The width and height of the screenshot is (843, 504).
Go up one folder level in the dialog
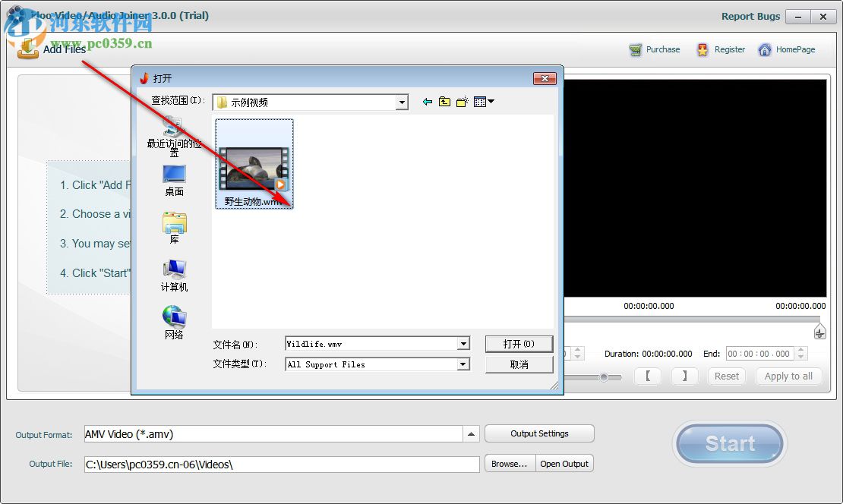tap(444, 101)
